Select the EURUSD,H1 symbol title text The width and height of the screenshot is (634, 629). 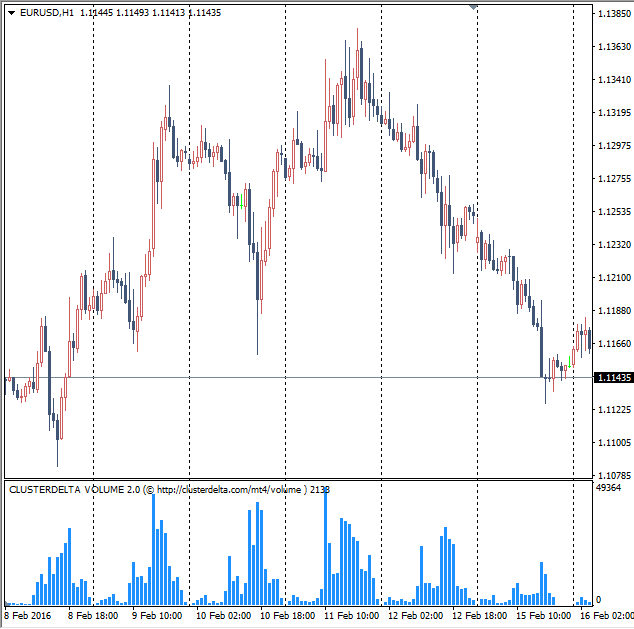pyautogui.click(x=47, y=13)
